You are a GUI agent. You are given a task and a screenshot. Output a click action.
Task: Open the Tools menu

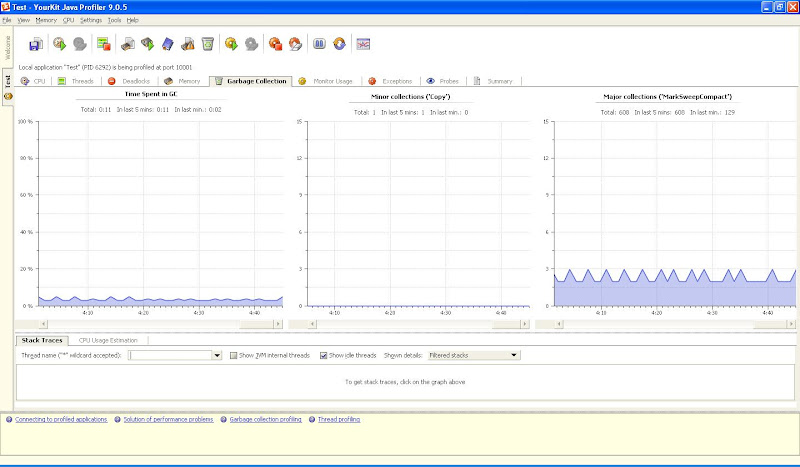(114, 20)
